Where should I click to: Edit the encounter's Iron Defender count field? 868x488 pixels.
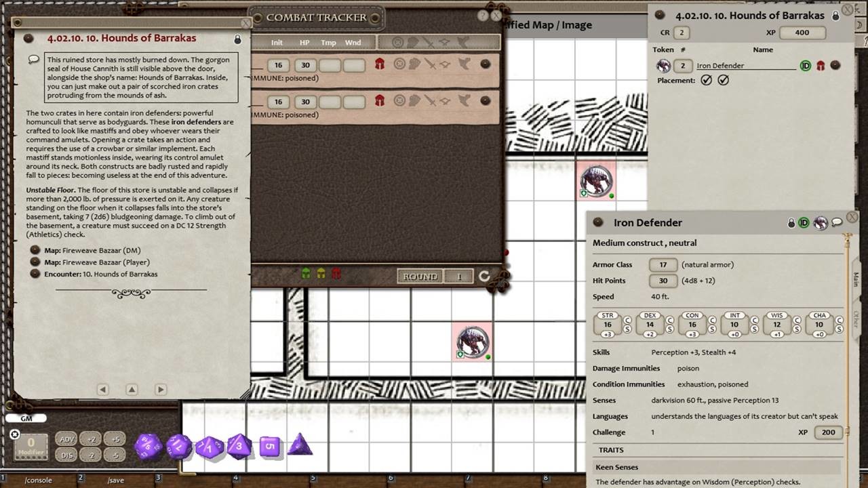point(683,66)
